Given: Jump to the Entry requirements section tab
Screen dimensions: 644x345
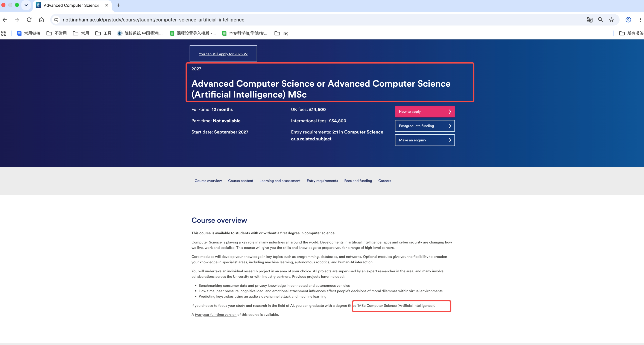Looking at the screenshot, I should point(322,181).
